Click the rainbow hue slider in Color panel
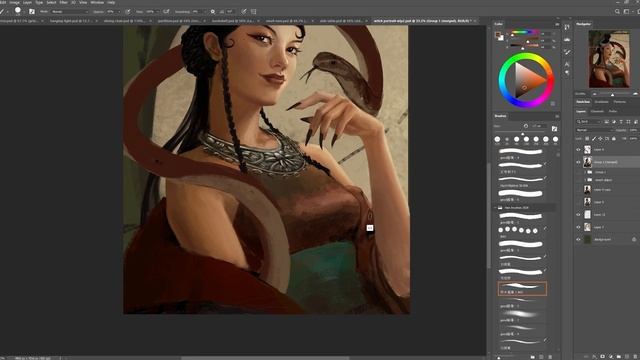Viewport: 640px width, 360px height. point(524,32)
